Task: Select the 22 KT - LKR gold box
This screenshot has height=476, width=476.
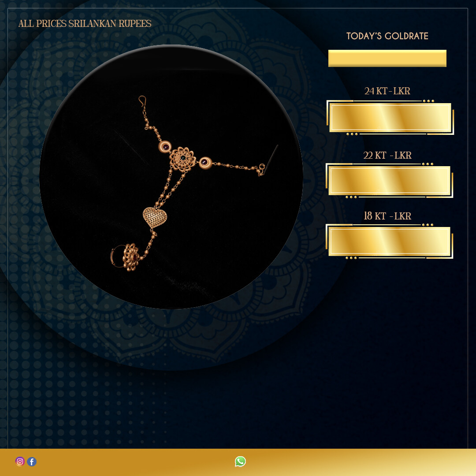Action: [390, 181]
